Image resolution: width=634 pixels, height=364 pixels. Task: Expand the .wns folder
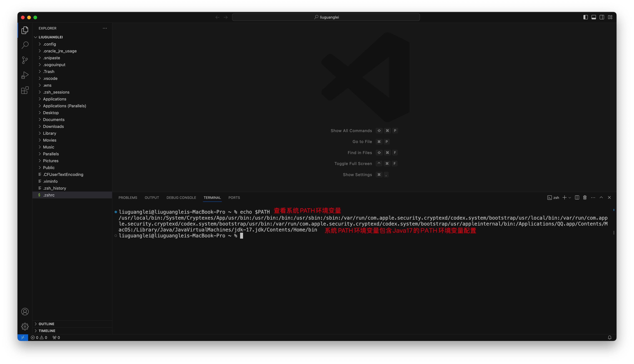click(72, 85)
